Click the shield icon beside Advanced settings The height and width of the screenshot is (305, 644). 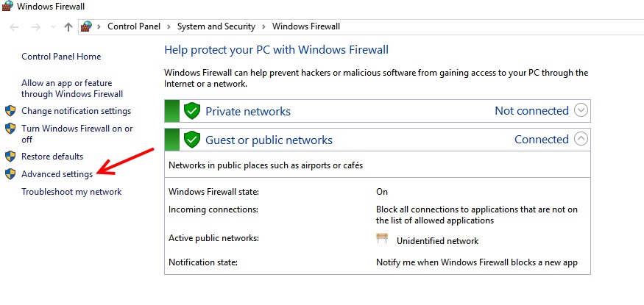click(10, 174)
